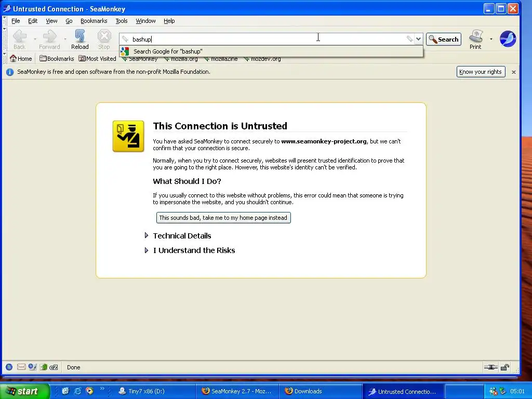
Task: Collapse the bookmarks toolbar grippy
Action: coord(4,59)
